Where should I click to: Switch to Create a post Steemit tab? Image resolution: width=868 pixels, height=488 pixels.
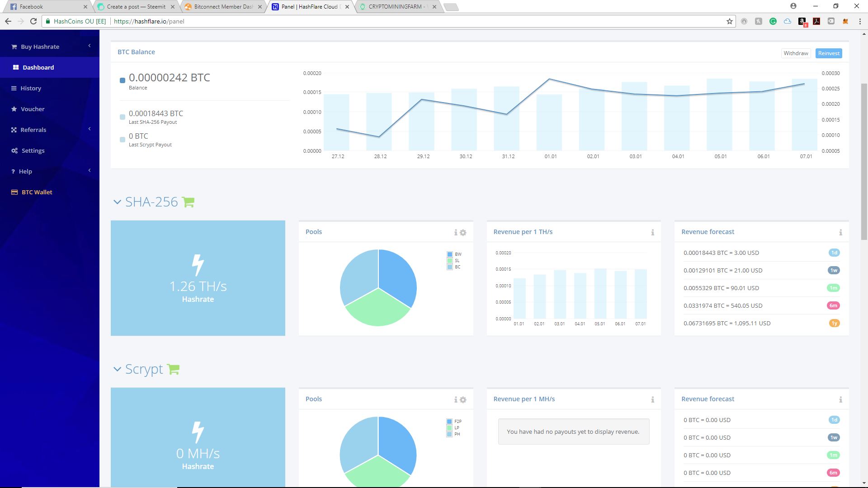(x=136, y=7)
